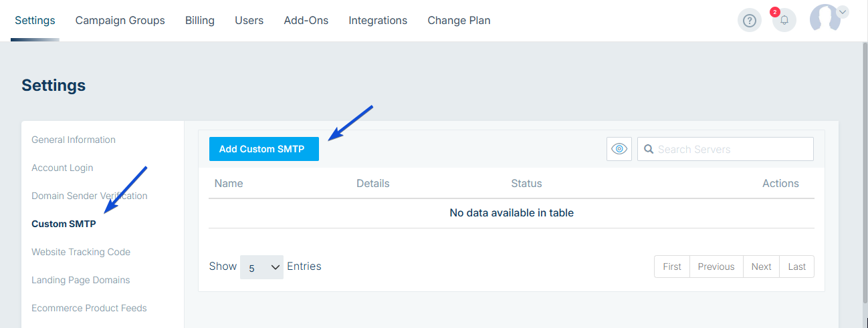Open Landing Page Domains section

(x=81, y=280)
